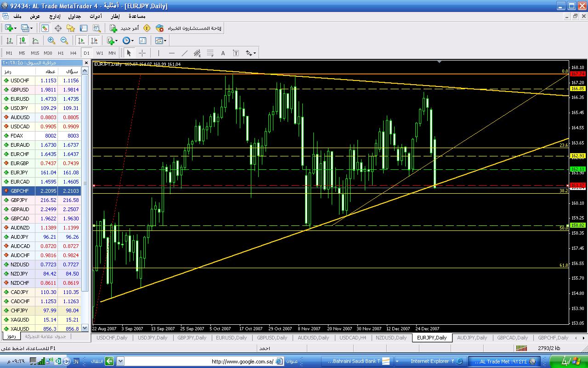This screenshot has height=368, width=588.
Task: Switch chart to candlestick view
Action: [22, 40]
